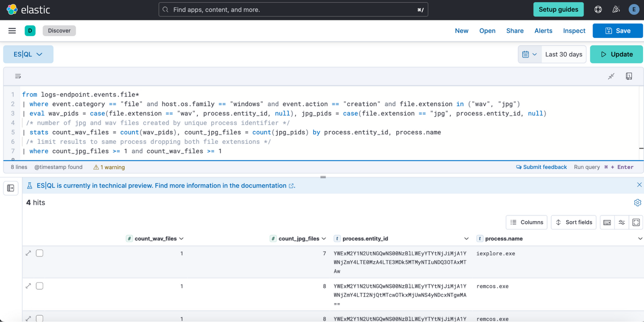
Task: Expand count_wav_files column header menu
Action: click(x=181, y=239)
